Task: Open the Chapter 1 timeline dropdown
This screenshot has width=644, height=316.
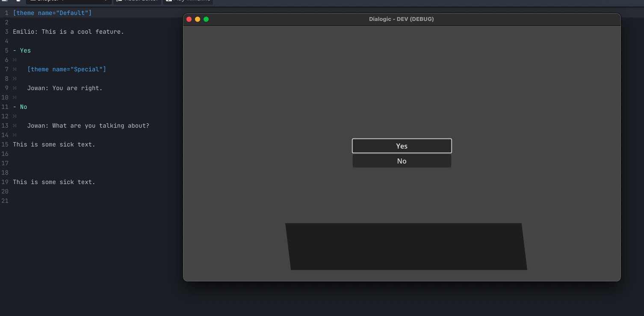Action: [x=68, y=2]
